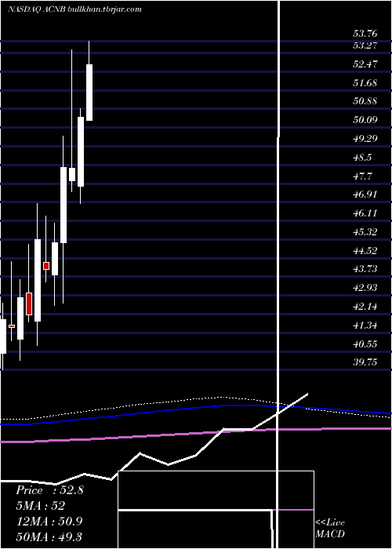Image resolution: width=392 pixels, height=549 pixels.
Task: Click the 53.76 price axis label
Action: tap(365, 34)
